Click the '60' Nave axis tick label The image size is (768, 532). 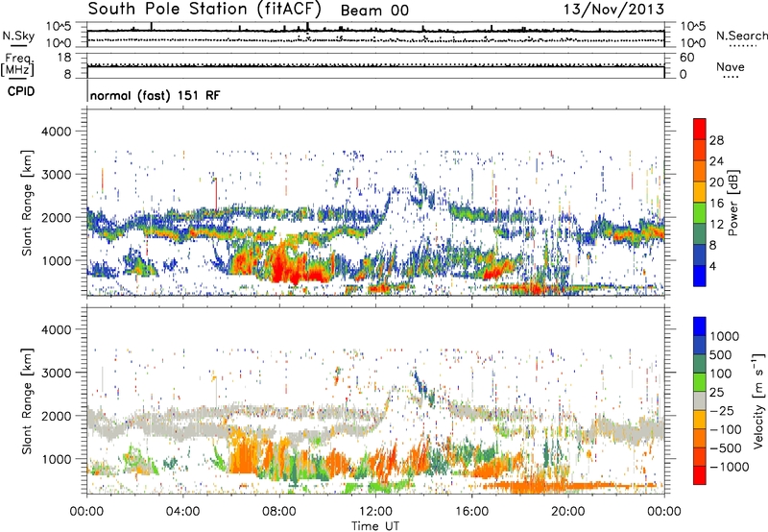pos(687,58)
